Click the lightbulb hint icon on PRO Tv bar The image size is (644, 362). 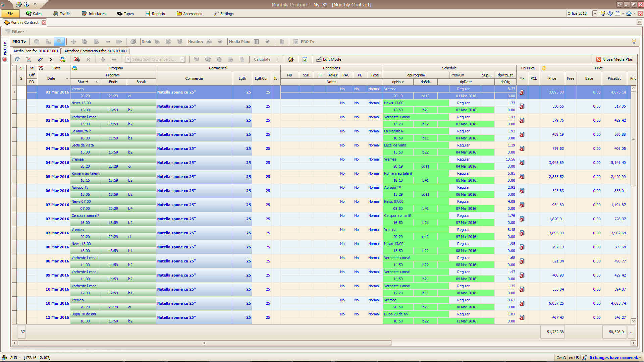pyautogui.click(x=634, y=42)
